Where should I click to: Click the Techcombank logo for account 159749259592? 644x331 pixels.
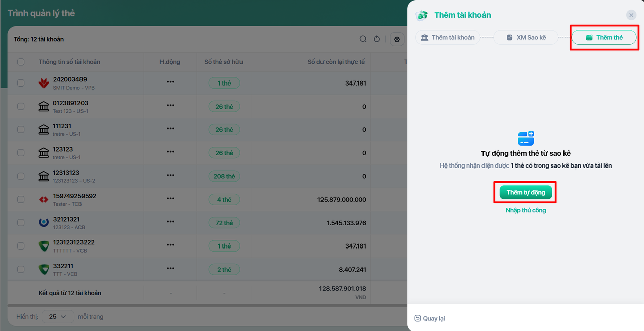click(x=44, y=200)
